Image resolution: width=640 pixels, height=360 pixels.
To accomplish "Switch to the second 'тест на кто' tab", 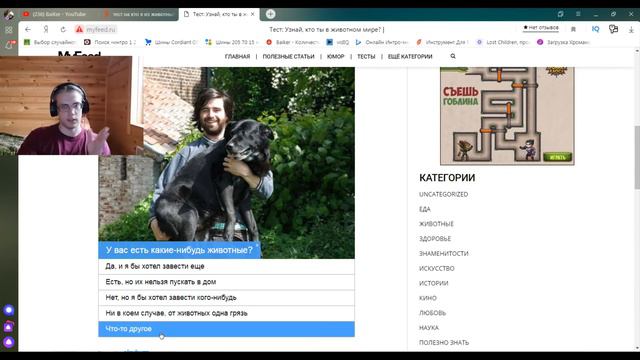I will (139, 14).
